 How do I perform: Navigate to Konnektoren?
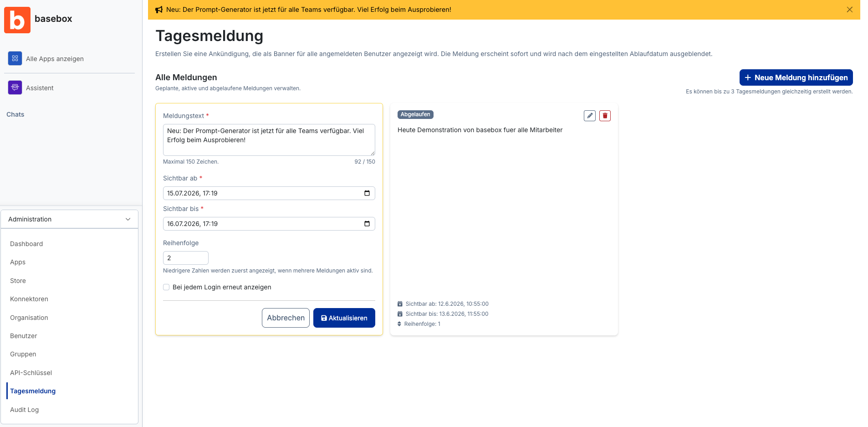[29, 299]
